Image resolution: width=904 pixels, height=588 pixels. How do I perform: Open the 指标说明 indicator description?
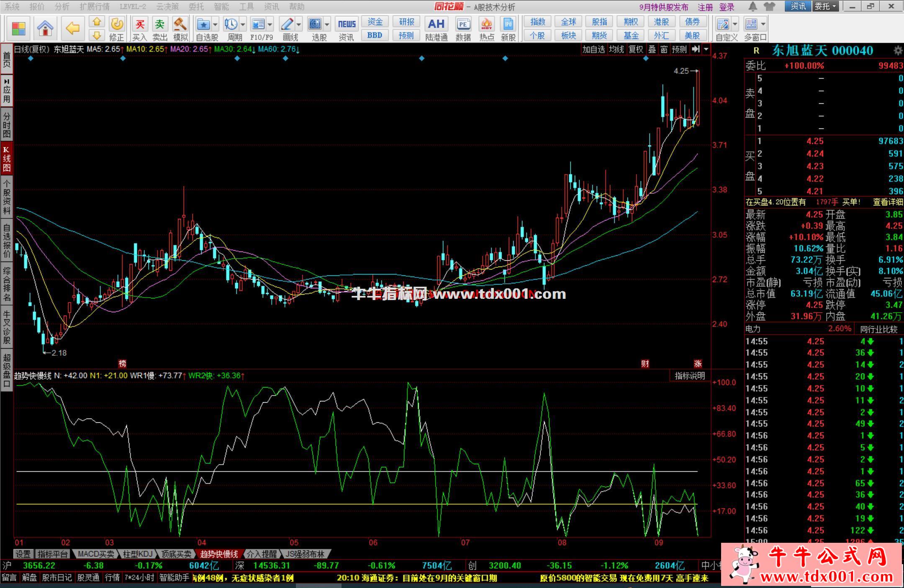[690, 376]
